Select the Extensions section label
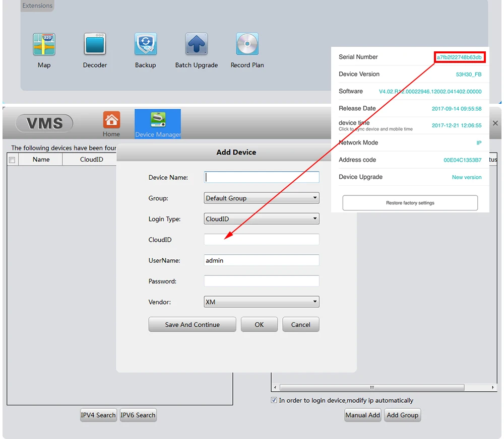504x439 pixels. [37, 6]
